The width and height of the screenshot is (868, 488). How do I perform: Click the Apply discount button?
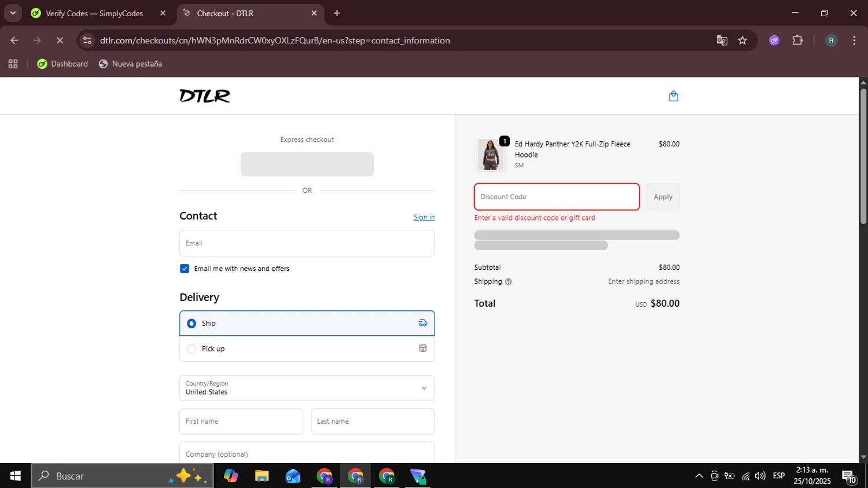click(663, 197)
